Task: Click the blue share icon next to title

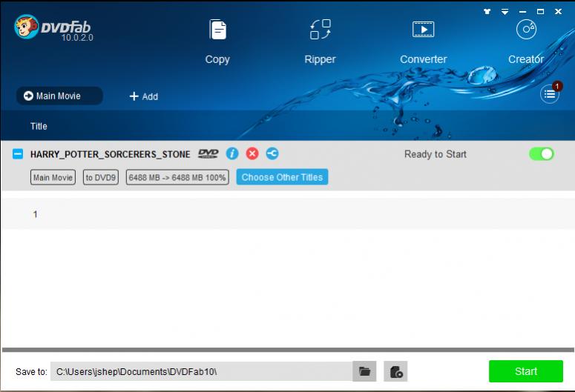Action: (272, 154)
